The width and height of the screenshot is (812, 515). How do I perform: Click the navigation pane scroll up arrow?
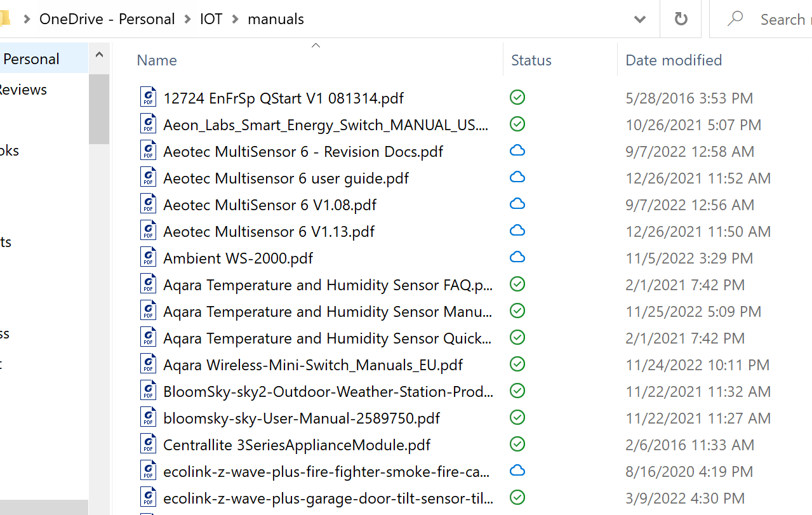(99, 55)
